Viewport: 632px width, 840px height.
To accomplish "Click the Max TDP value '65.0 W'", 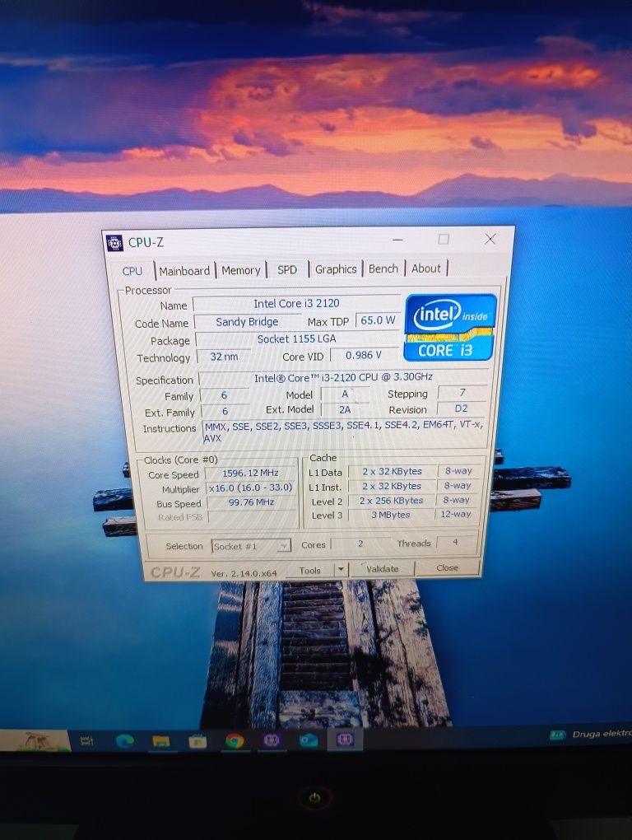I will pyautogui.click(x=377, y=320).
